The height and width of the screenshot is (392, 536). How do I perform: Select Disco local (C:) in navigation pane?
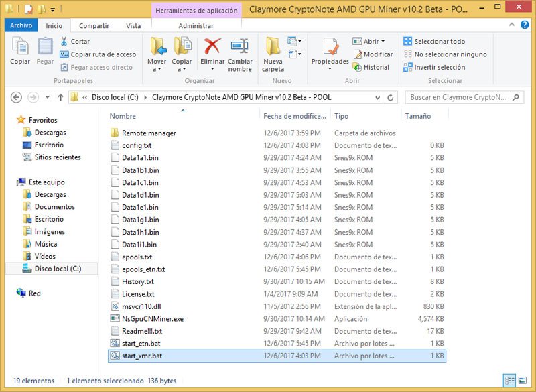[x=52, y=269]
